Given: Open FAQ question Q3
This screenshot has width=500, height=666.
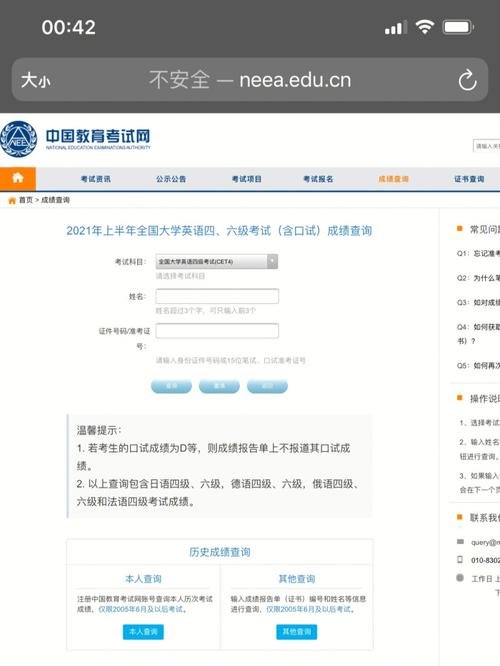Looking at the screenshot, I should (x=478, y=302).
